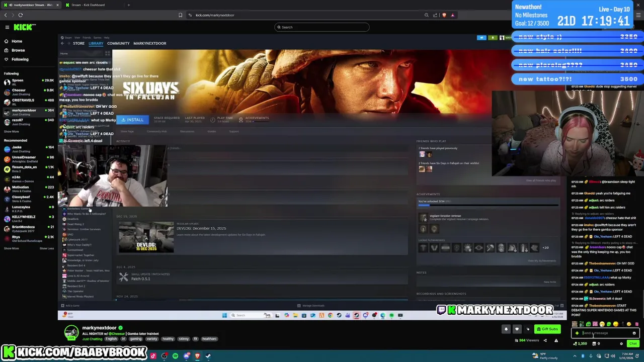This screenshot has height=362, width=644.
Task: Open Rhys Old School RuneScape channel
Action: point(29,239)
